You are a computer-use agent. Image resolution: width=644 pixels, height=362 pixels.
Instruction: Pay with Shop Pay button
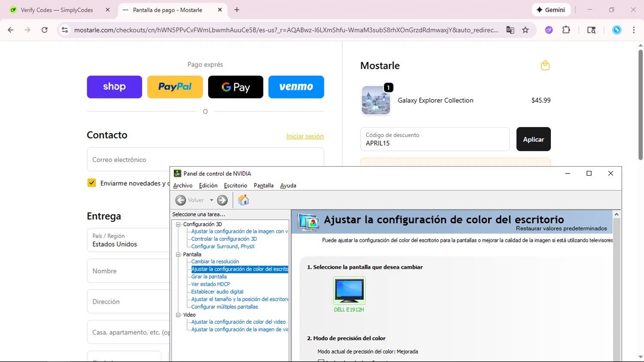[114, 87]
